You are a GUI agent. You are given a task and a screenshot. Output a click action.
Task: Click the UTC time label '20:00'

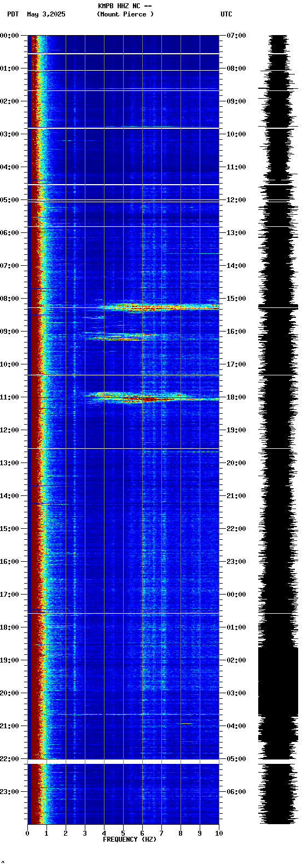click(236, 463)
